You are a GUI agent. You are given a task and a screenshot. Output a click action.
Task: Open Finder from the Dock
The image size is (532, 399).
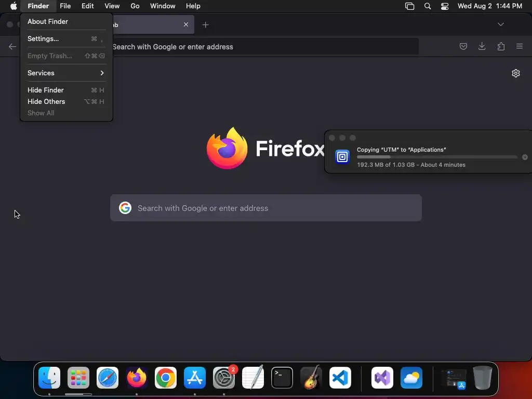(49, 378)
